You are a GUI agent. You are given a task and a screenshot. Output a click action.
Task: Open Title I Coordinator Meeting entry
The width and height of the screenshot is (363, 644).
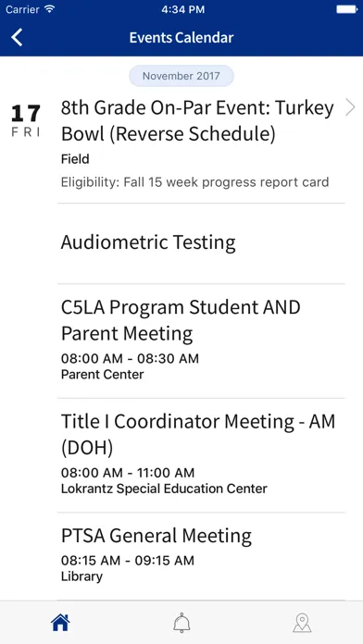point(201,455)
